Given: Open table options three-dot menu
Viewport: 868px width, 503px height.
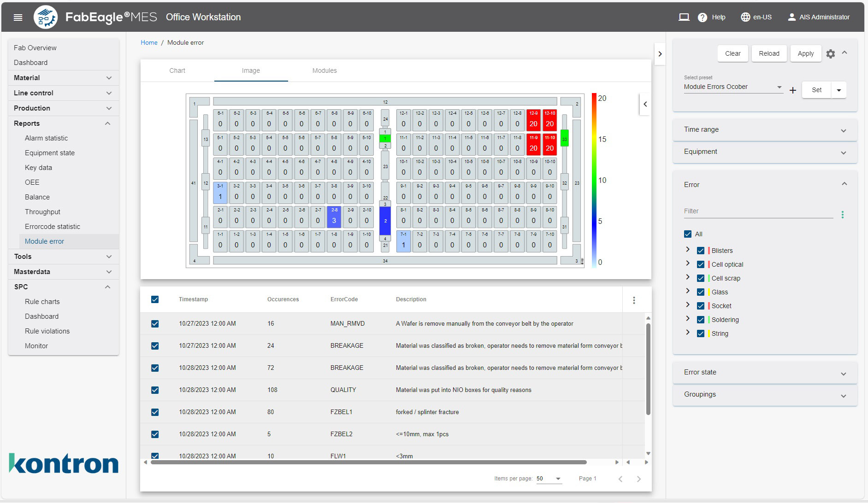Looking at the screenshot, I should 634,300.
